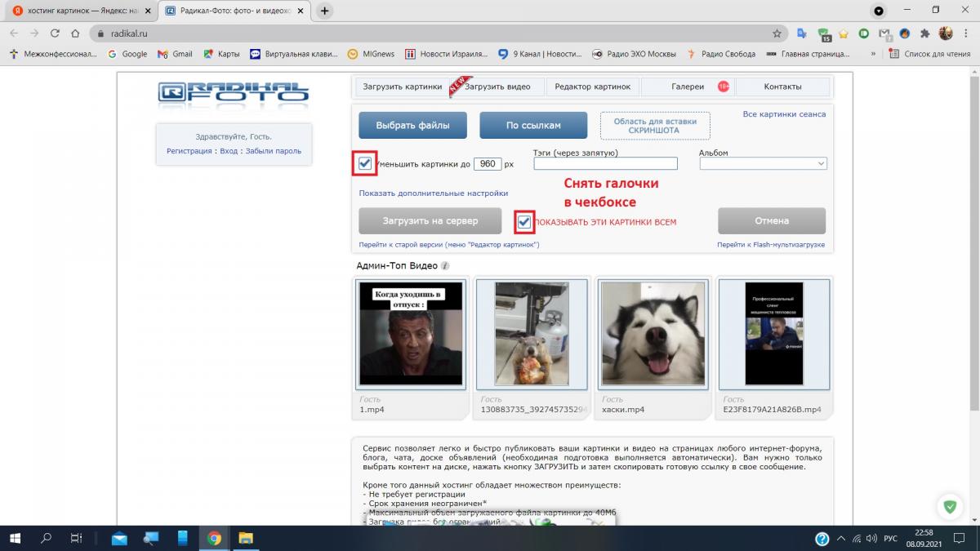Click Перейти к Flash-мультизагрузке link
This screenshot has width=980, height=551.
(x=771, y=245)
